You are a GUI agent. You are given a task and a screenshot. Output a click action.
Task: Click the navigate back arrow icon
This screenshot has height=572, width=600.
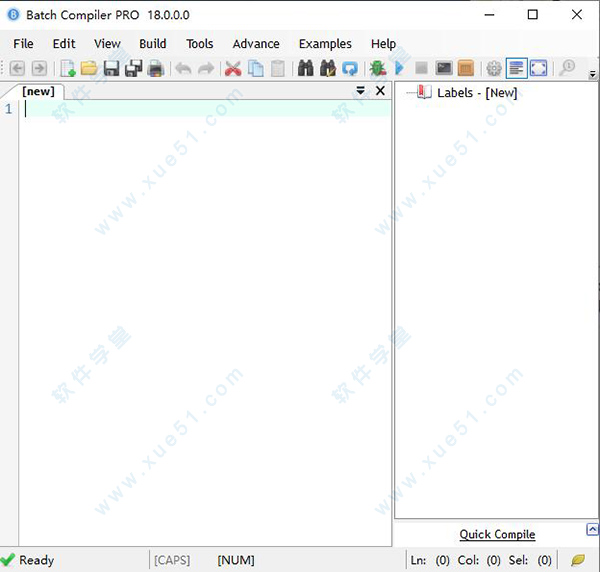point(17,68)
